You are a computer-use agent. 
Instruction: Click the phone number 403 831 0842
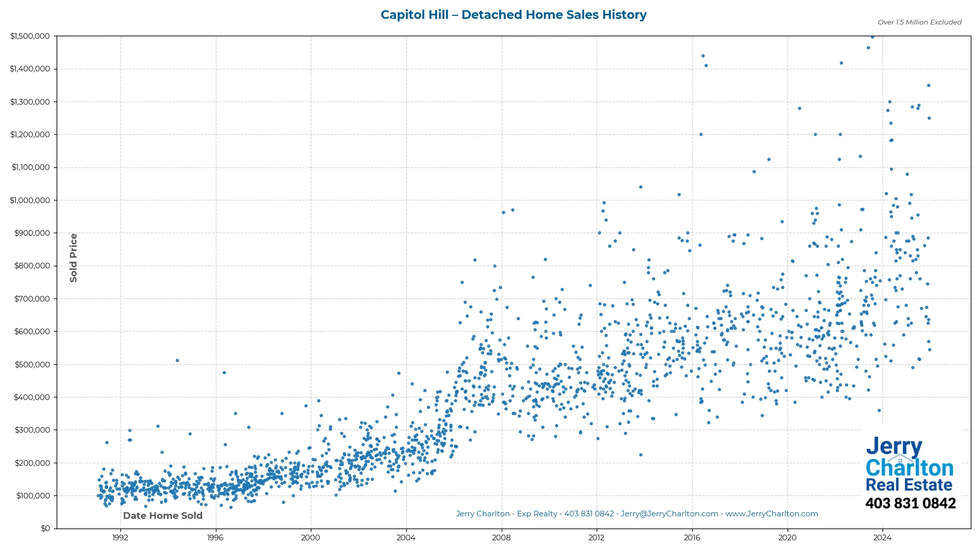[x=911, y=503]
